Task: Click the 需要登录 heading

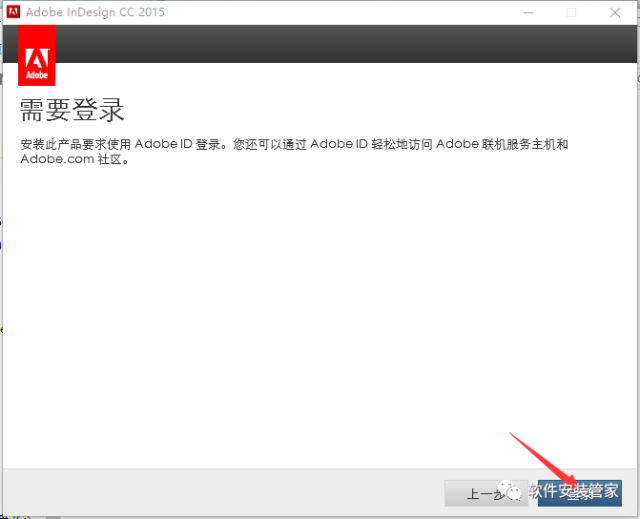Action: (x=71, y=110)
